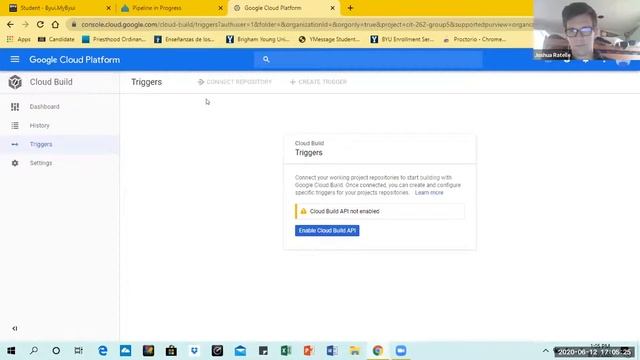This screenshot has width=640, height=360.
Task: Click the browser forward arrow
Action: click(x=25, y=24)
